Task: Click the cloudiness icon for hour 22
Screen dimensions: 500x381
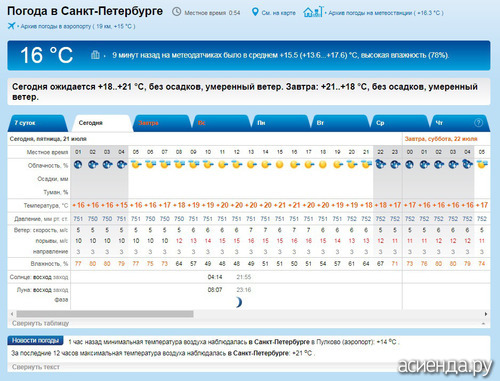Action: tap(380, 164)
